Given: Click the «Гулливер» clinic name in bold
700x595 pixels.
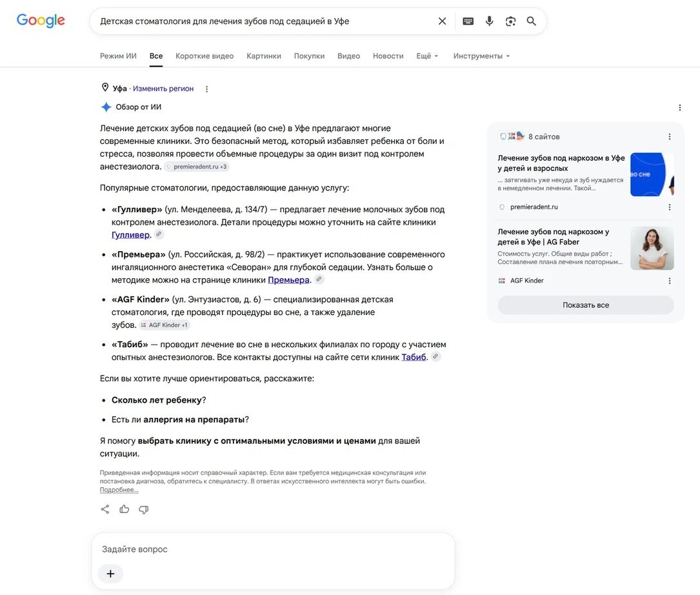Looking at the screenshot, I should (137, 210).
